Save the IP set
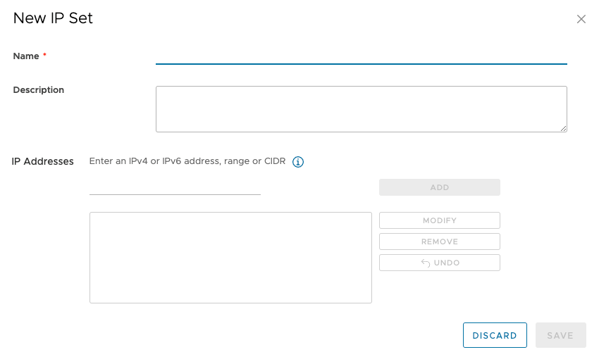Screen dimensions: 599x364 pyautogui.click(x=560, y=335)
